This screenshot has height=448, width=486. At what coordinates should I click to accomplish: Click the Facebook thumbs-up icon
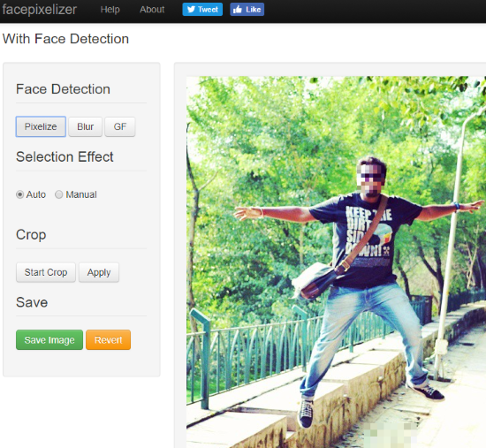238,10
